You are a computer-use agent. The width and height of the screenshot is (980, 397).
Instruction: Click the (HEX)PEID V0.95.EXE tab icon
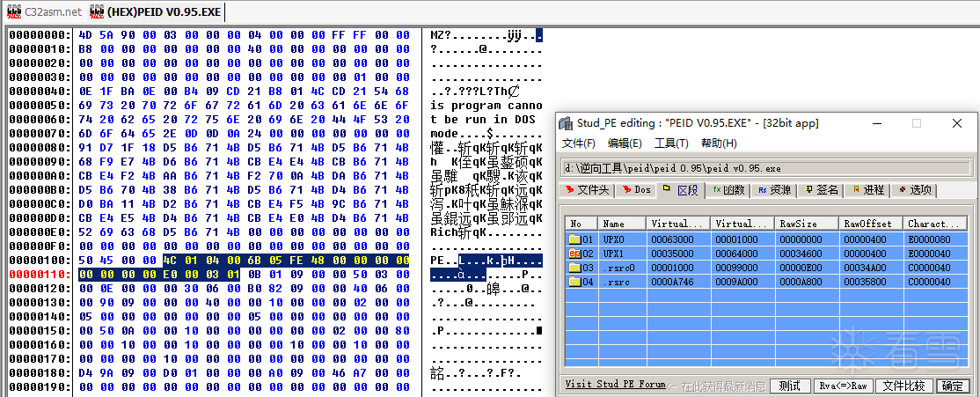[x=98, y=11]
